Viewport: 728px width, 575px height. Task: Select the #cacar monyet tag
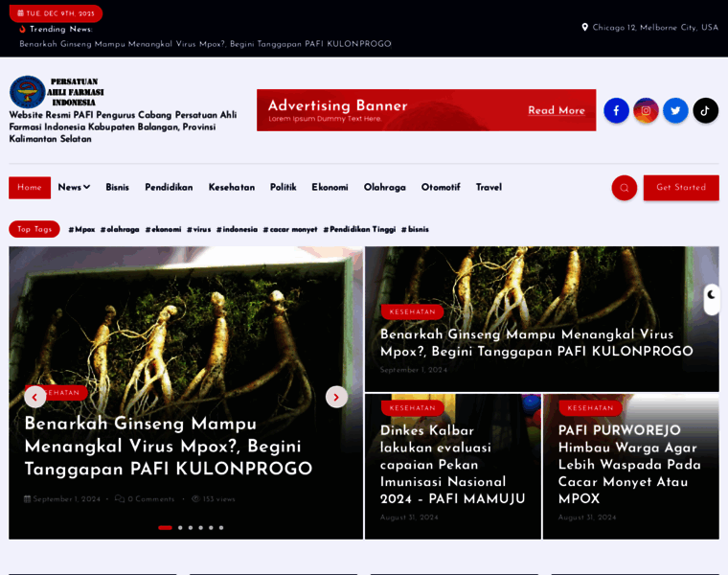[290, 229]
